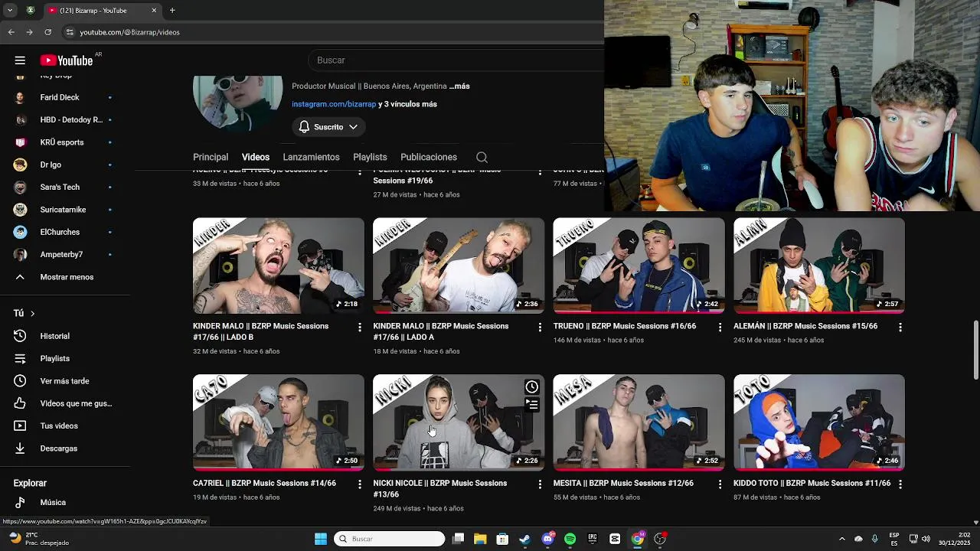Open the KINDER MALO LADO A thumbnail

coord(459,266)
